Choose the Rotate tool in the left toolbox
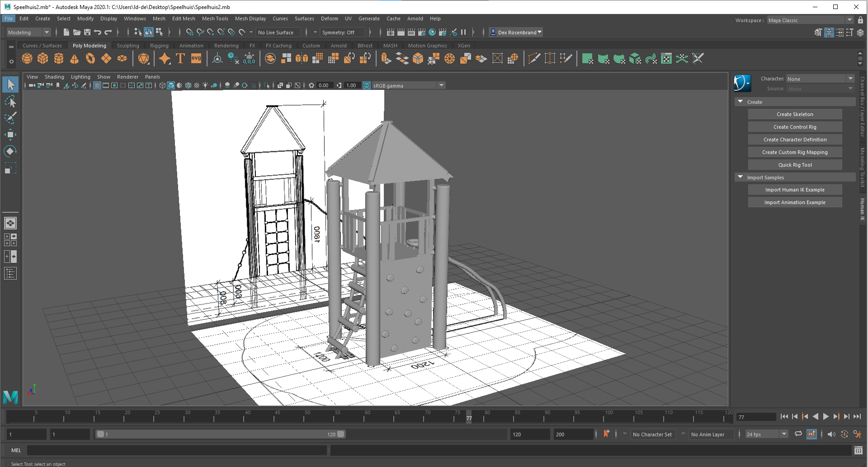868x467 pixels. [10, 151]
